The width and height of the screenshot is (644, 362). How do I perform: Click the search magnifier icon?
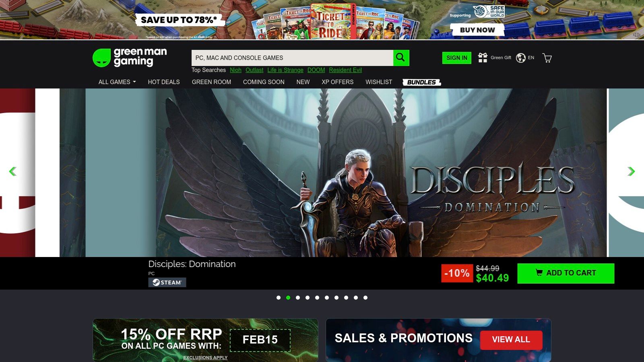(x=401, y=58)
